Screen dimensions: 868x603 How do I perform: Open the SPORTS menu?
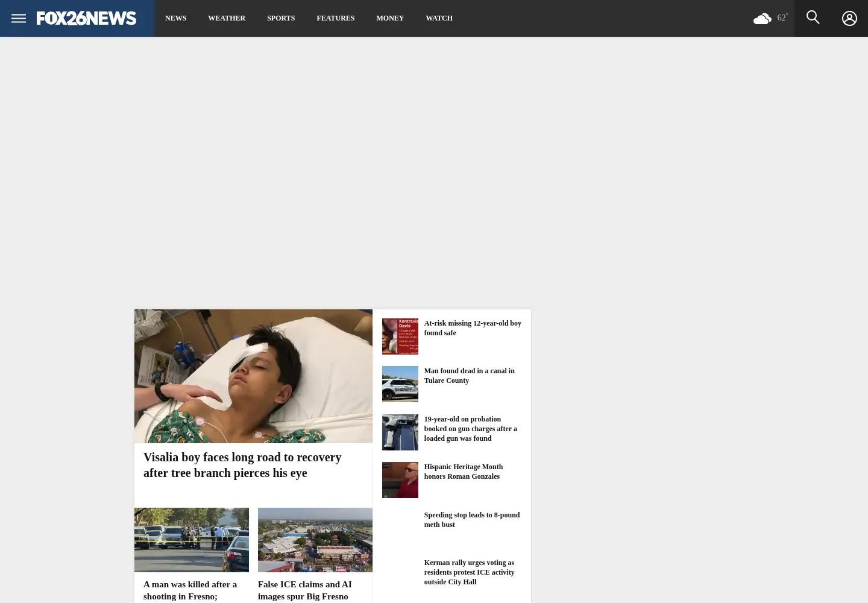pyautogui.click(x=281, y=18)
